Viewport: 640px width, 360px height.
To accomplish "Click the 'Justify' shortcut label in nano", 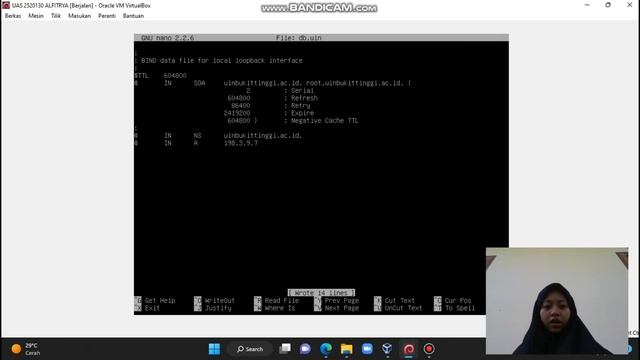I will click(x=218, y=308).
